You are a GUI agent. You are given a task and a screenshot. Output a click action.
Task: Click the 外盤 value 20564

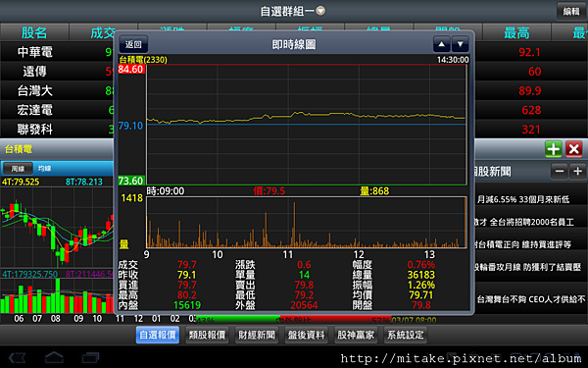tap(304, 305)
